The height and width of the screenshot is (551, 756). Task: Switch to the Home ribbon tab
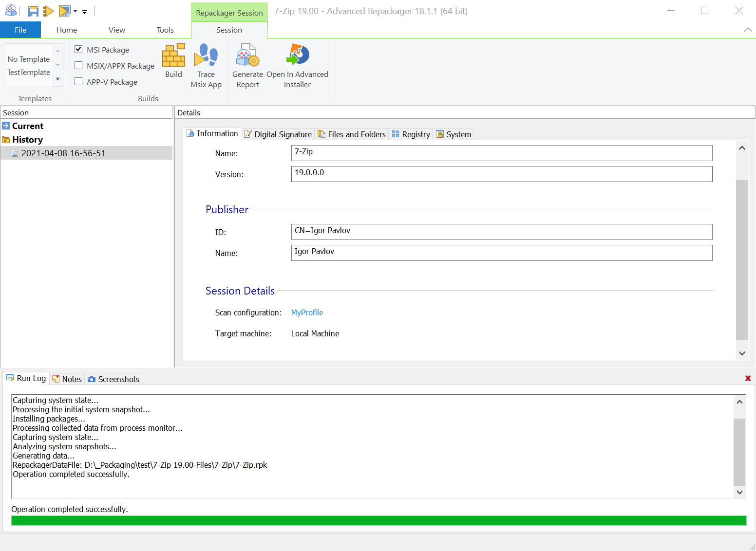coord(67,30)
